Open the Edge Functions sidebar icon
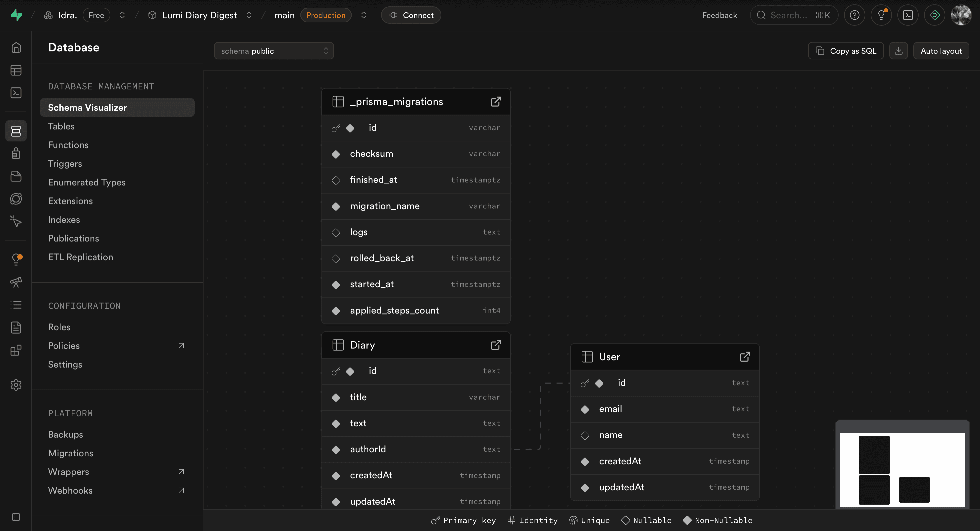The image size is (980, 531). tap(16, 199)
